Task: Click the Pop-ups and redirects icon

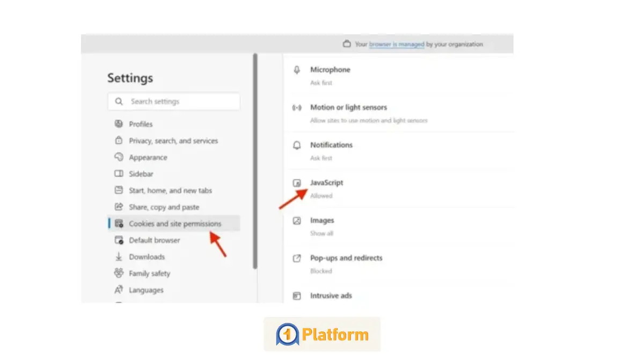Action: pos(297,258)
